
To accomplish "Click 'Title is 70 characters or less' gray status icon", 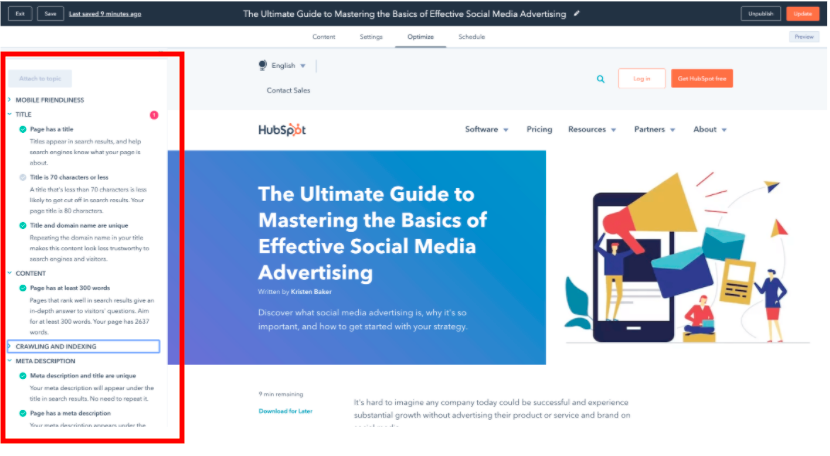I will [23, 177].
